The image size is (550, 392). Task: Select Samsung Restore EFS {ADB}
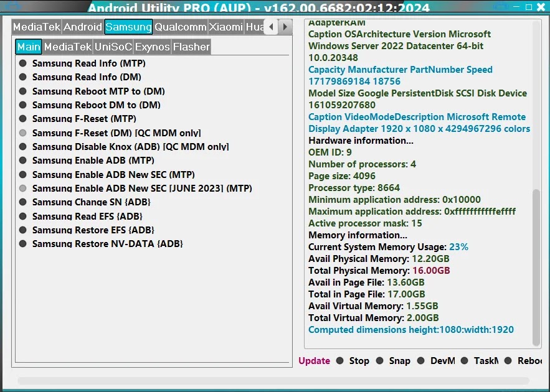[87, 230]
